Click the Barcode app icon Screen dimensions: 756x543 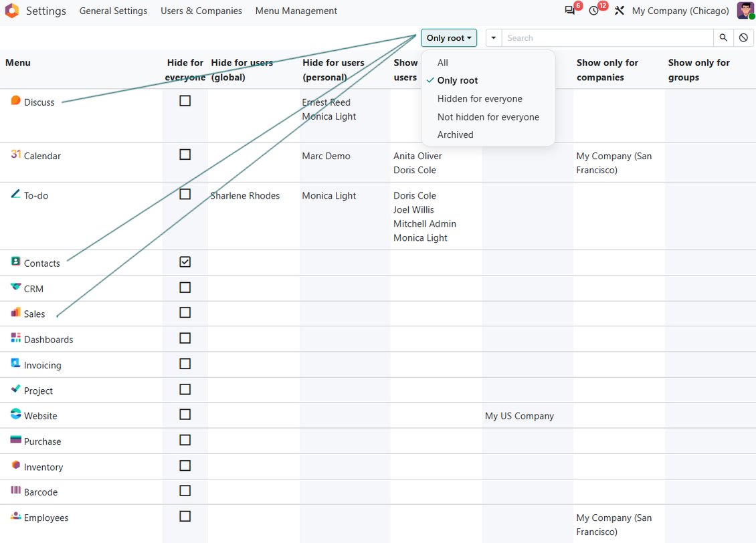(x=16, y=490)
